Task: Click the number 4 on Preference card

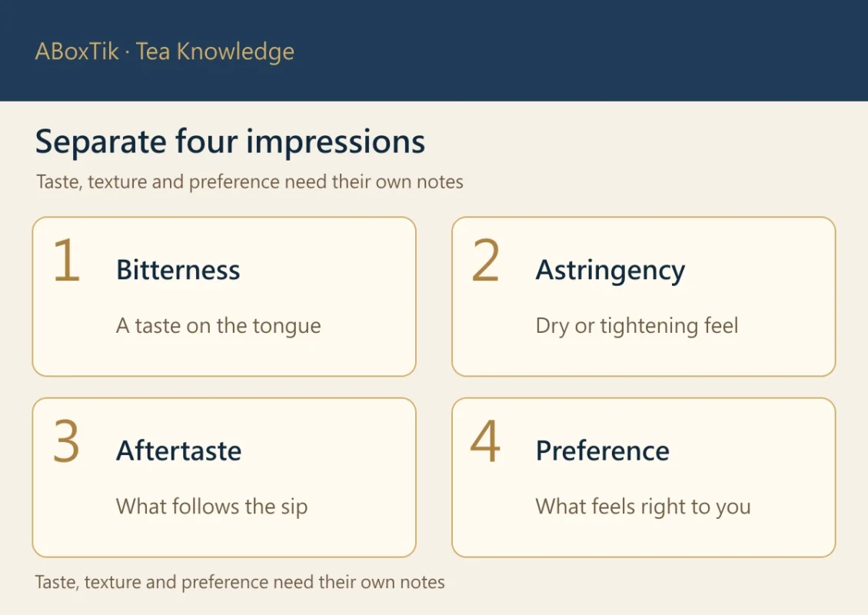Action: point(485,441)
